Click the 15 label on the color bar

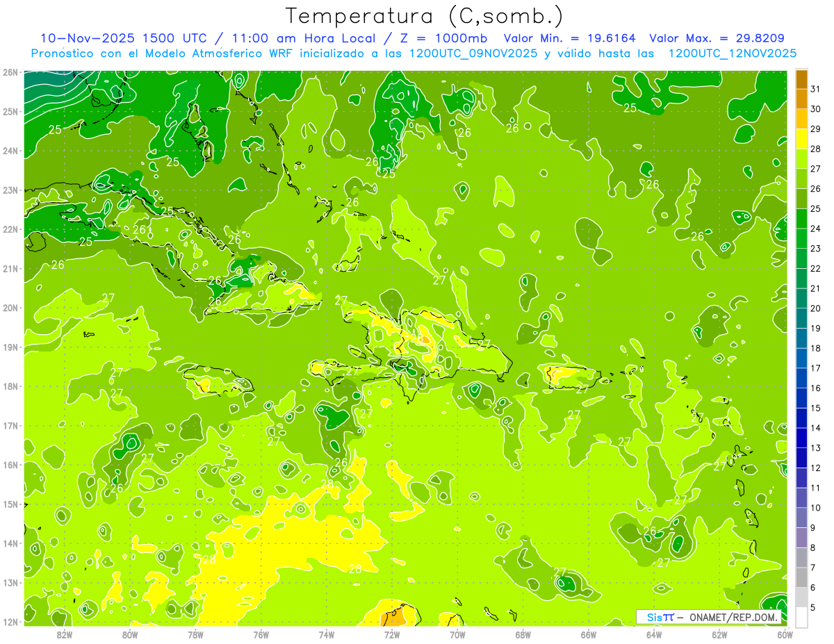[815, 408]
